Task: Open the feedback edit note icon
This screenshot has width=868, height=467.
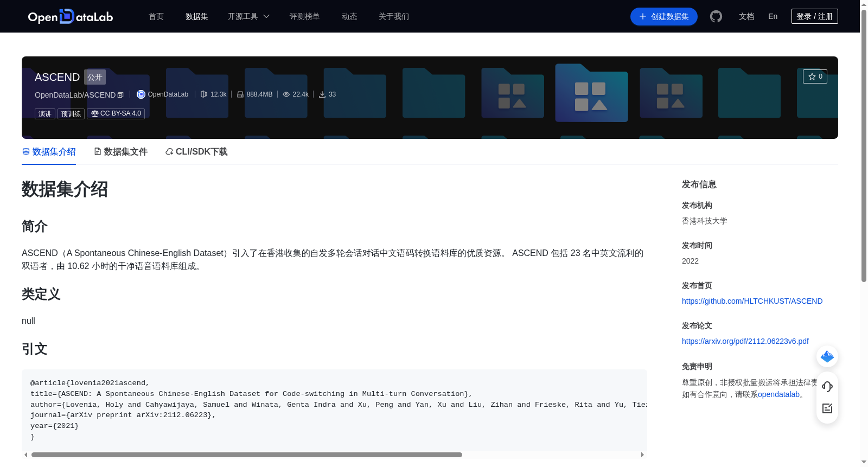Action: 827,408
